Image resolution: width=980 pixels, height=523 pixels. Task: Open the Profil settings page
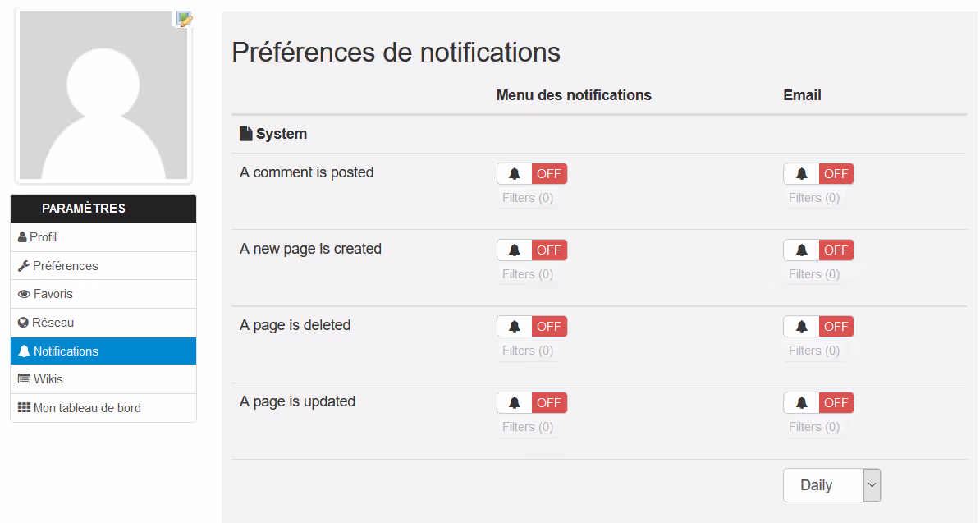coord(44,237)
